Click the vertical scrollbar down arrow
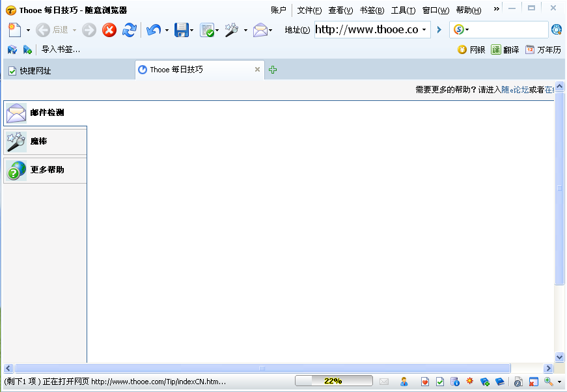Screen dimensions: 567x392 click(x=559, y=357)
